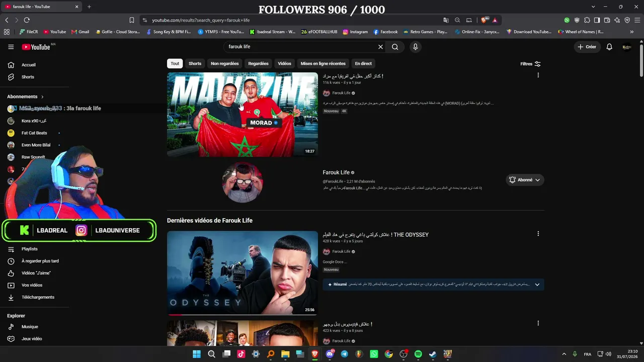Open the Windows Start menu
Screen dimensions: 644x362
pyautogui.click(x=197, y=354)
